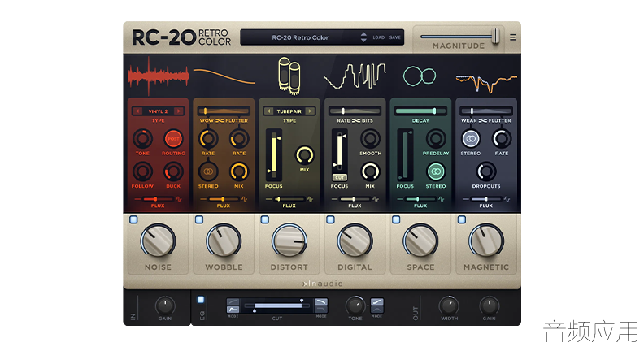
Task: Click the high cut filter MODE button
Action: 321,306
